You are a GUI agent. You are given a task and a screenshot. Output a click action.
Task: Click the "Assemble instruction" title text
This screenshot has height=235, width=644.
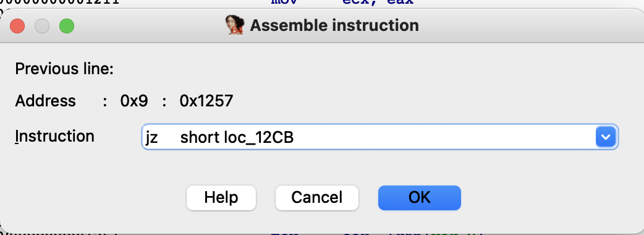pyautogui.click(x=334, y=25)
